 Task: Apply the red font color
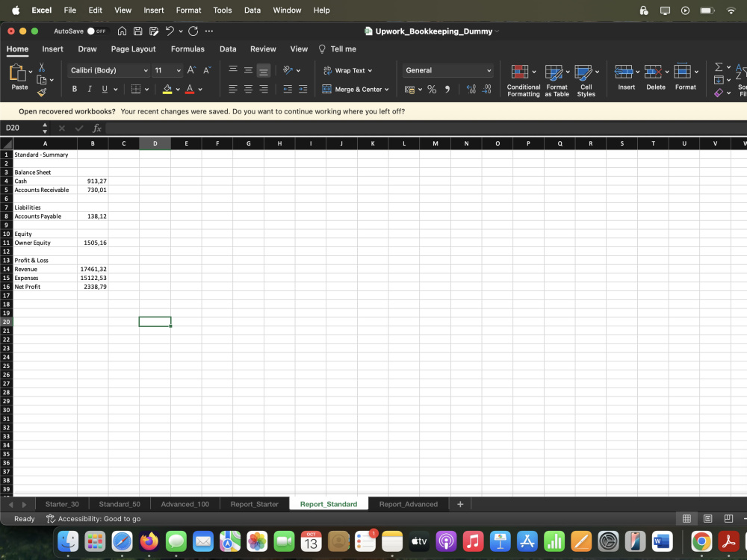[x=190, y=89]
